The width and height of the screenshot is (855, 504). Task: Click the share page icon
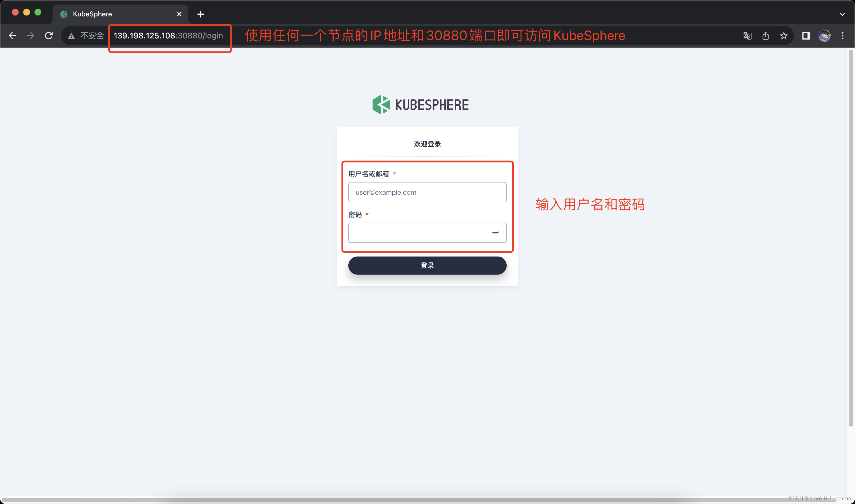coord(765,36)
